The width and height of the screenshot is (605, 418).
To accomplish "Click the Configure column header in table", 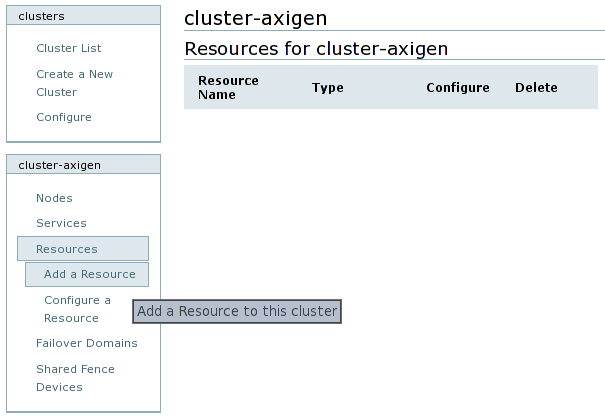I will click(457, 87).
